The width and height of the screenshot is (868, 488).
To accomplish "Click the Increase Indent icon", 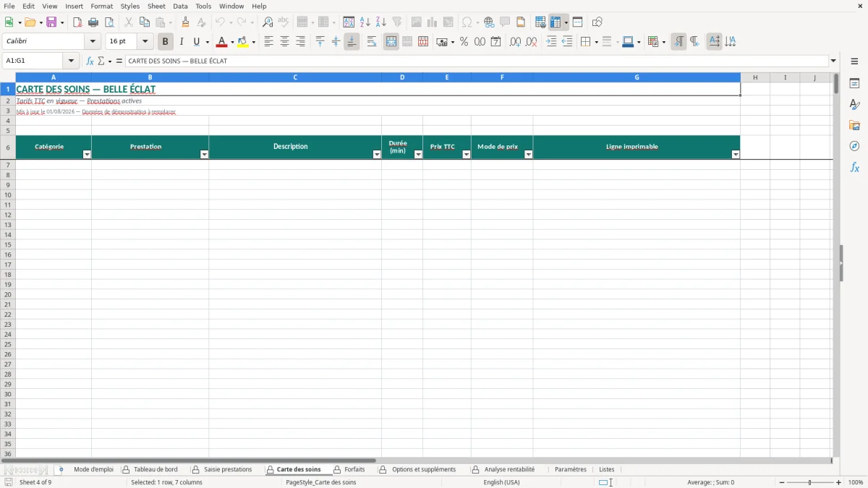I will tap(551, 42).
